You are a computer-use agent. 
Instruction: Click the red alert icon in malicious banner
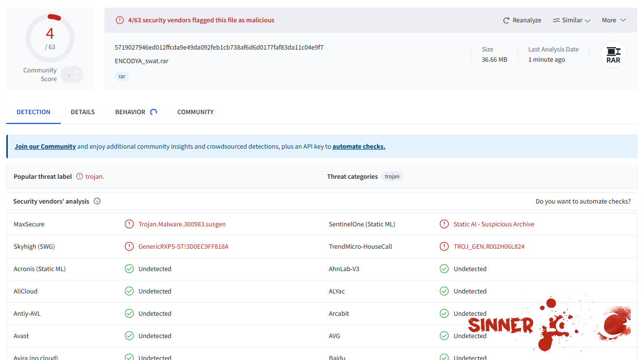pyautogui.click(x=120, y=20)
